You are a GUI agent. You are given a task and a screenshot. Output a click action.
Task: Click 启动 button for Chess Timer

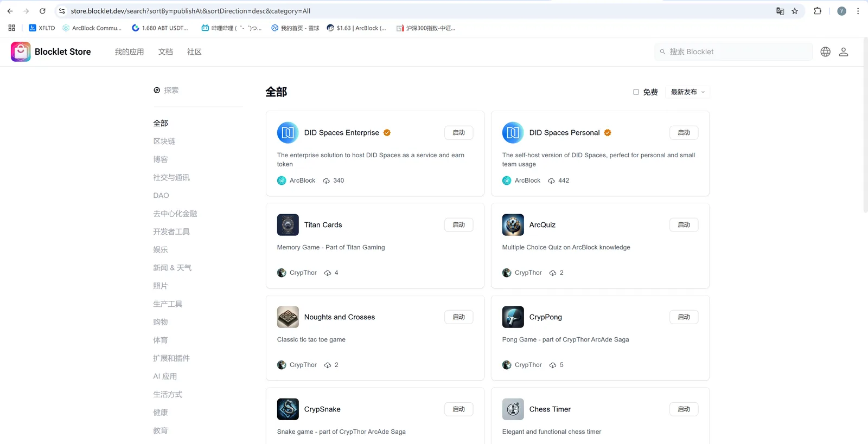pos(684,409)
